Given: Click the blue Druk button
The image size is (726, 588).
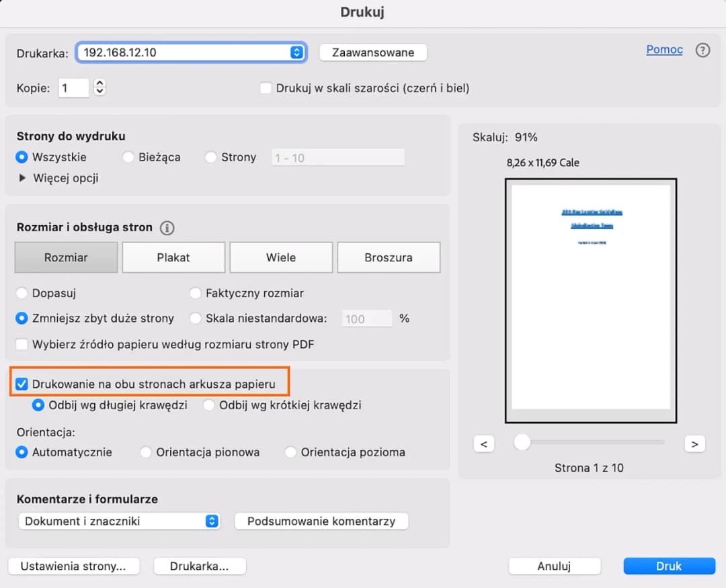Looking at the screenshot, I should click(x=669, y=566).
